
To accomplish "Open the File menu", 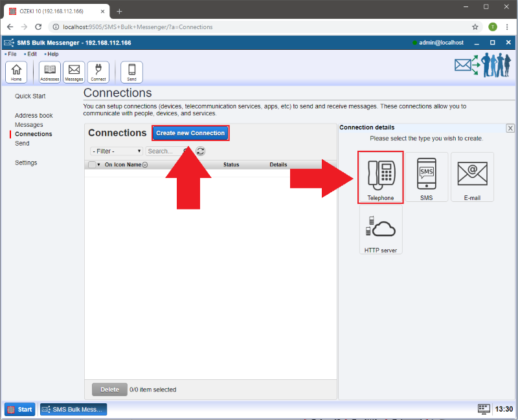I will (x=12, y=54).
